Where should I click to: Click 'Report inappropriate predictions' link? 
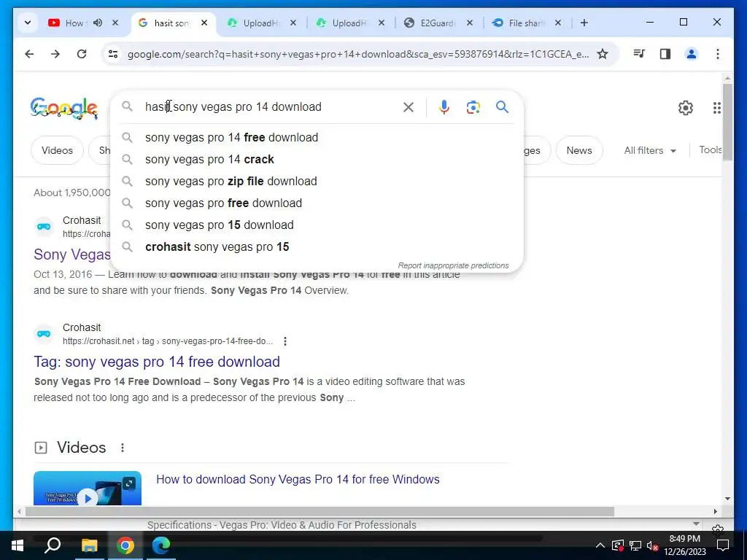coord(453,265)
